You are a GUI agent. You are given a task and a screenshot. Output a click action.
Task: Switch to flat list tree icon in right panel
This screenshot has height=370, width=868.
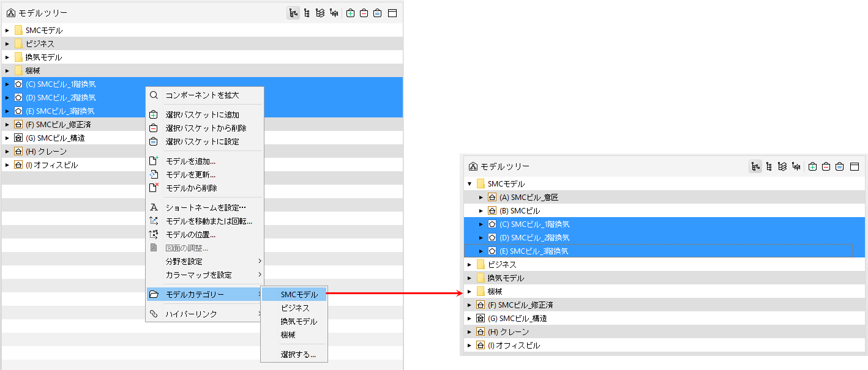pyautogui.click(x=768, y=166)
